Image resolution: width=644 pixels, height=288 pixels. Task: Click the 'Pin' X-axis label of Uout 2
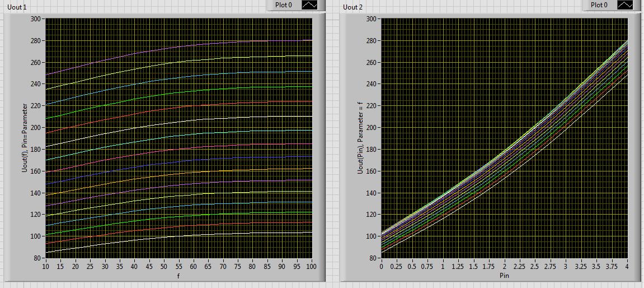click(504, 276)
